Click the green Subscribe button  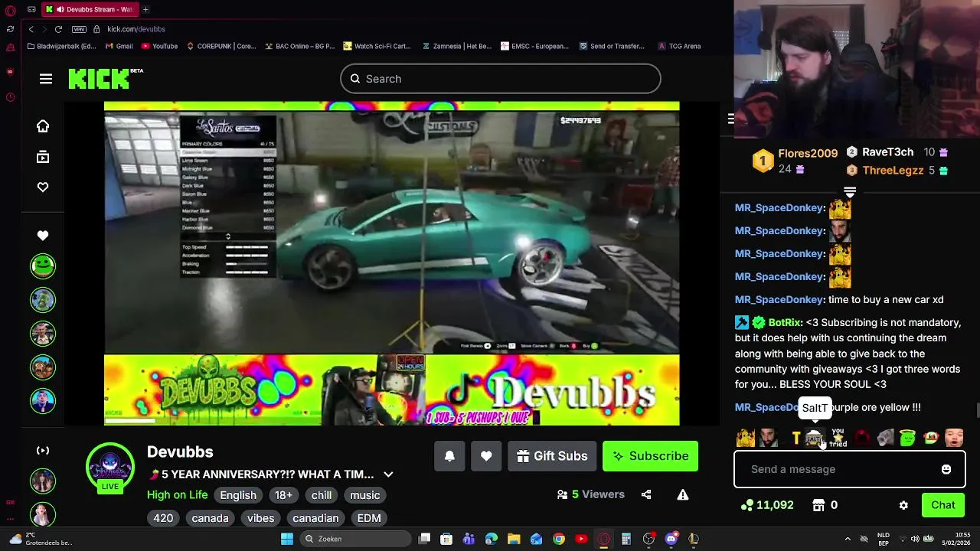tap(650, 456)
